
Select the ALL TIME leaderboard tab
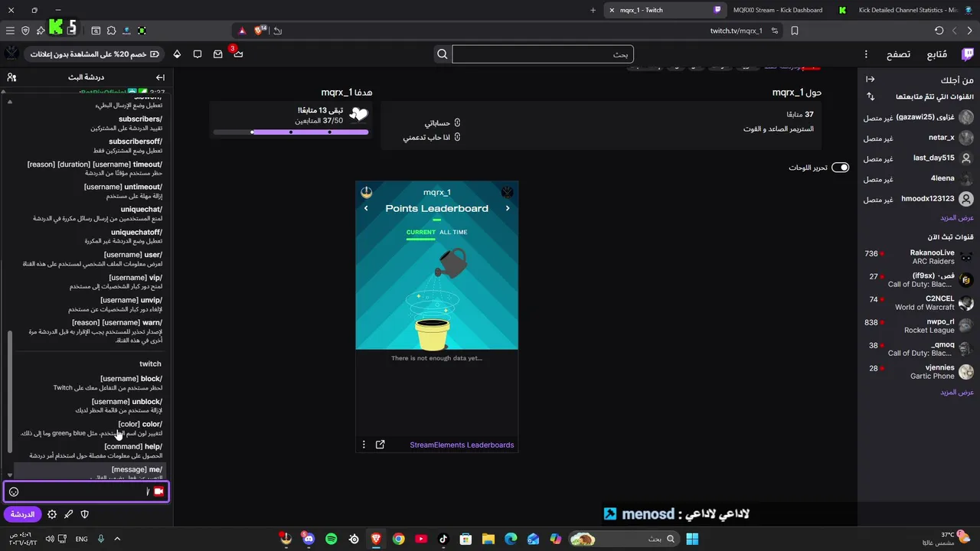tap(453, 232)
